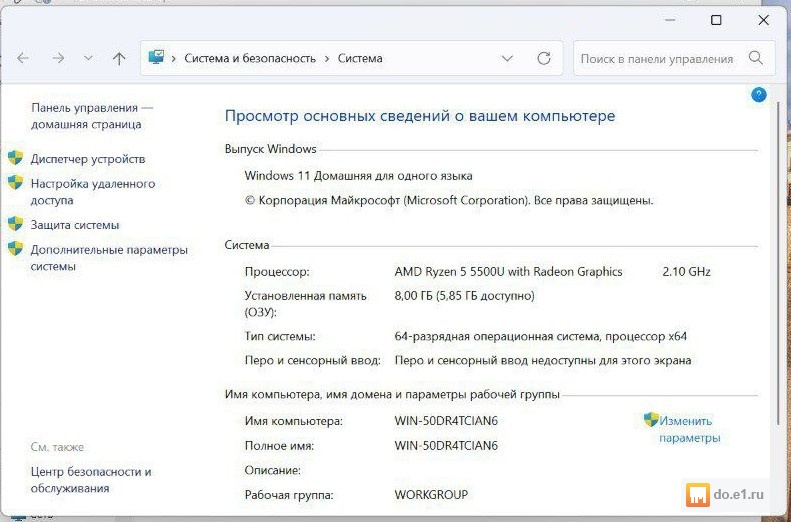Open 'Центр безопасности и обслуживания'
Image resolution: width=791 pixels, height=522 pixels.
click(91, 480)
